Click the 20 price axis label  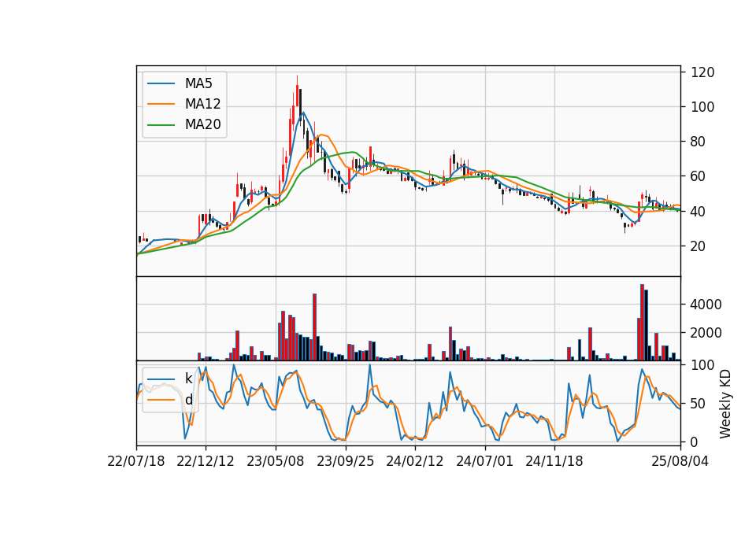click(x=699, y=246)
